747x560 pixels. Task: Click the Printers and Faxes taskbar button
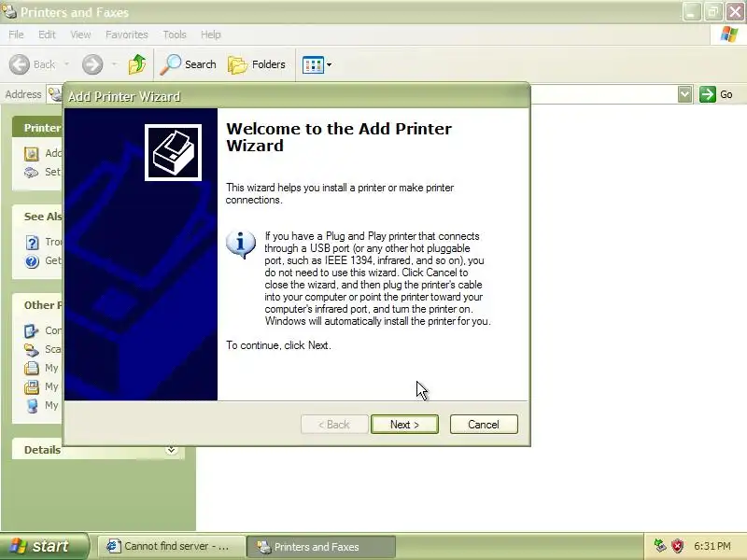(320, 547)
